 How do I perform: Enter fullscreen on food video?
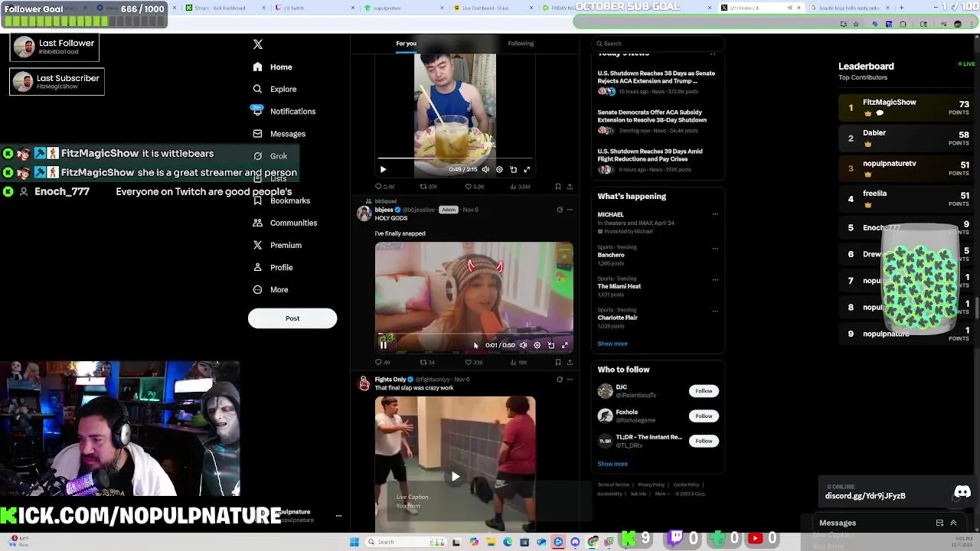click(x=527, y=170)
